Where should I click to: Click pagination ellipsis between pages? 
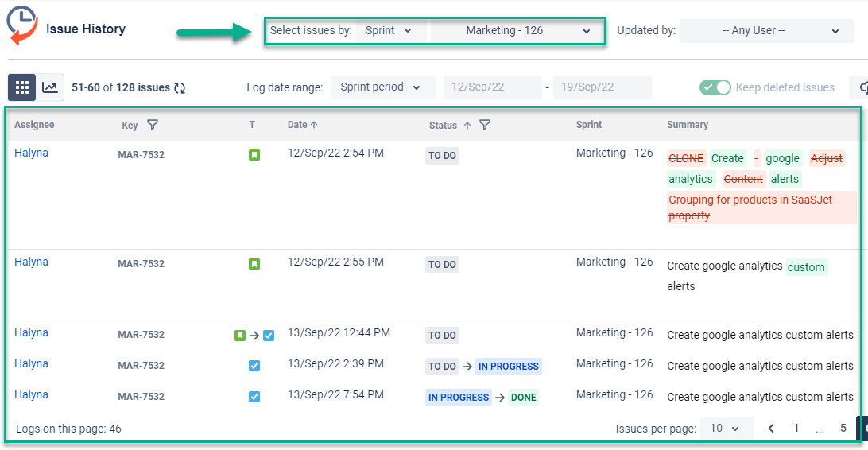coord(820,429)
